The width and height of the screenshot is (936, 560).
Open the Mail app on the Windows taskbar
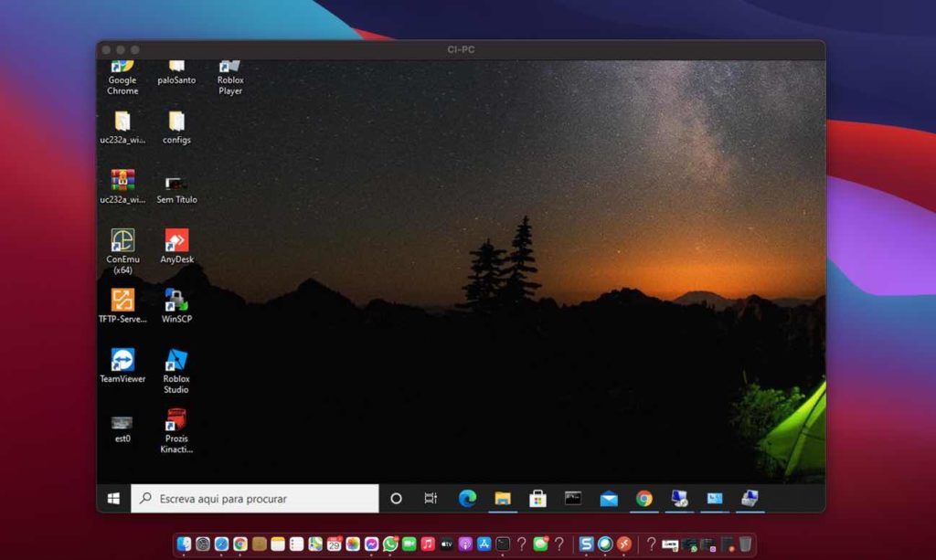[609, 498]
